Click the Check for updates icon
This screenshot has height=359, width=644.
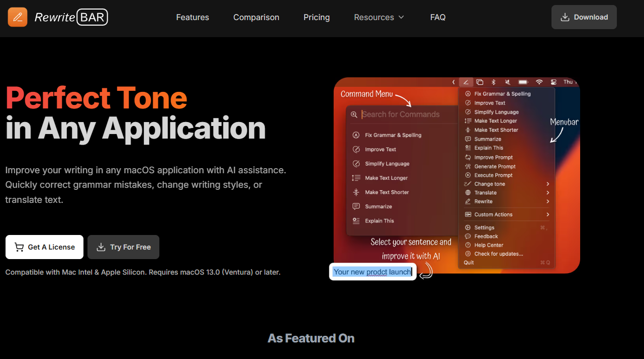(x=468, y=254)
